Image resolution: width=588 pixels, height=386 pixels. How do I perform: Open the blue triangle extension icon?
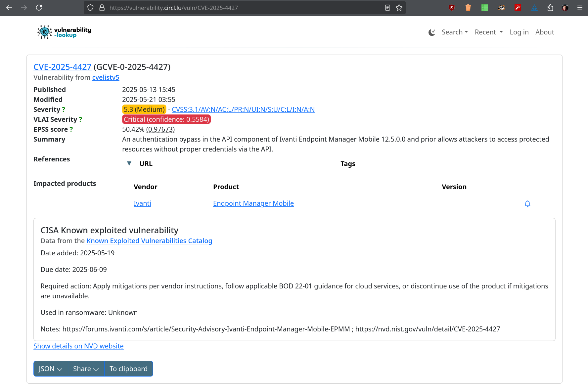tap(534, 8)
